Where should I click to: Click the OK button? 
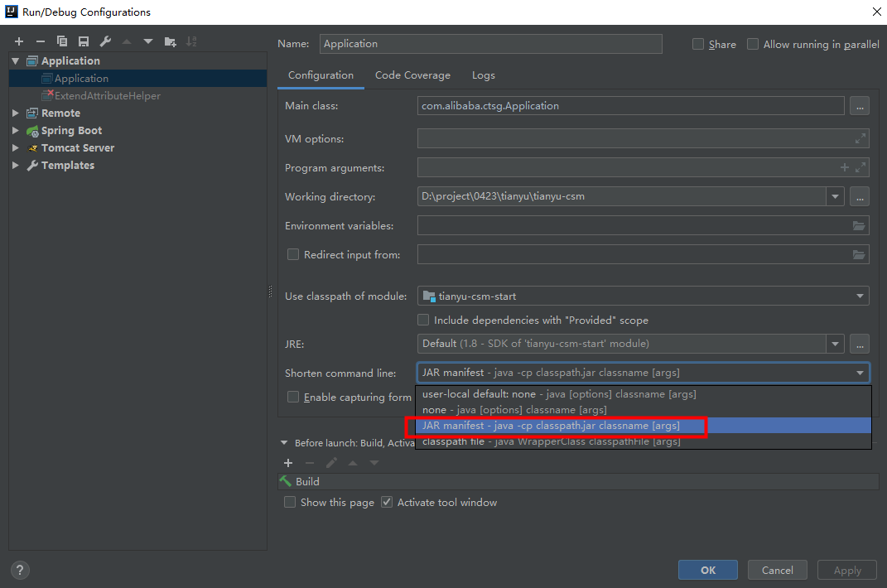707,570
